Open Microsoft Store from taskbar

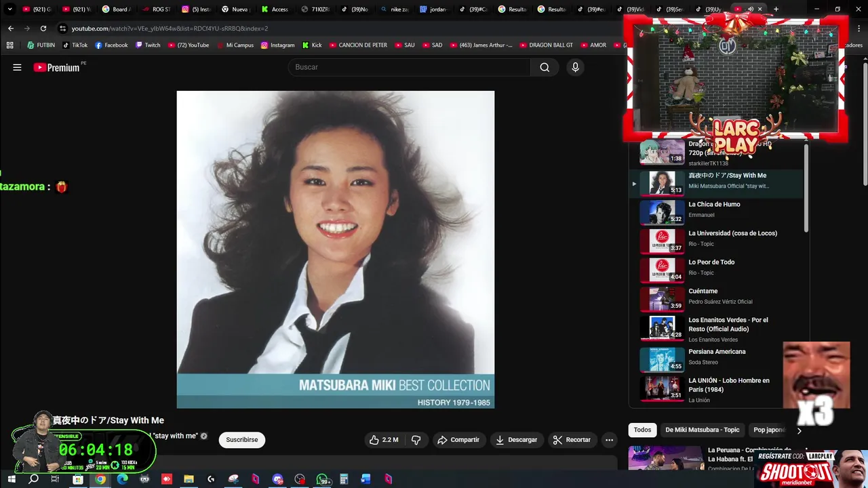78,479
